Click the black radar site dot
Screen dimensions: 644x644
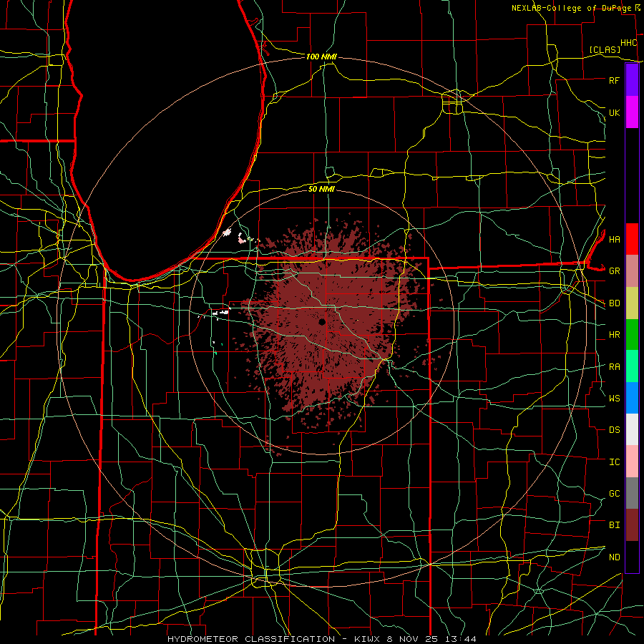(x=322, y=322)
